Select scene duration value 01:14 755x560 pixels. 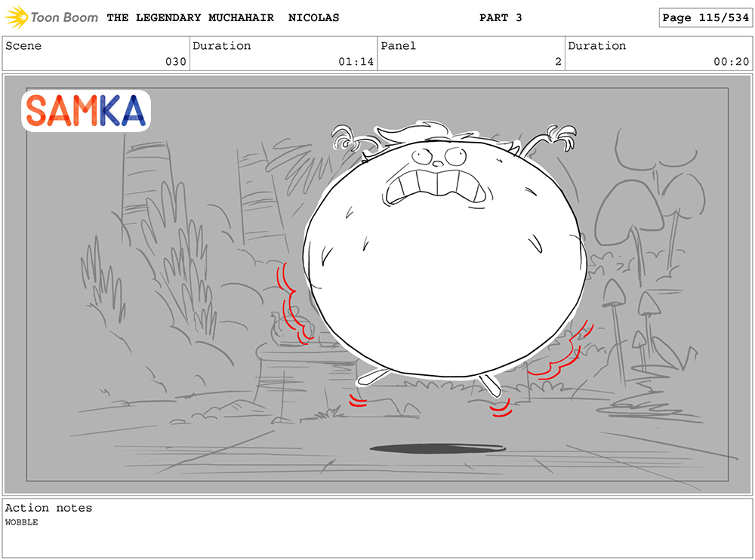tap(356, 62)
